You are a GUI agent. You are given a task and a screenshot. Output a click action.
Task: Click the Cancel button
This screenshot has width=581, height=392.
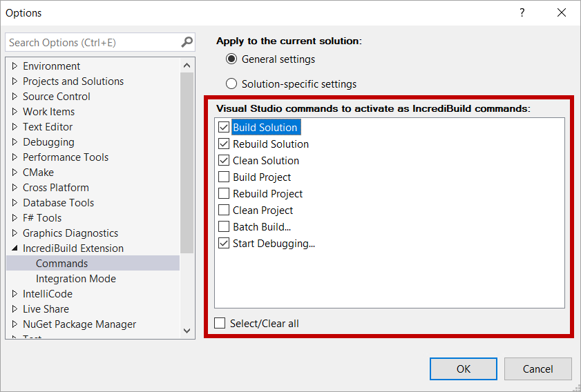[x=537, y=369]
